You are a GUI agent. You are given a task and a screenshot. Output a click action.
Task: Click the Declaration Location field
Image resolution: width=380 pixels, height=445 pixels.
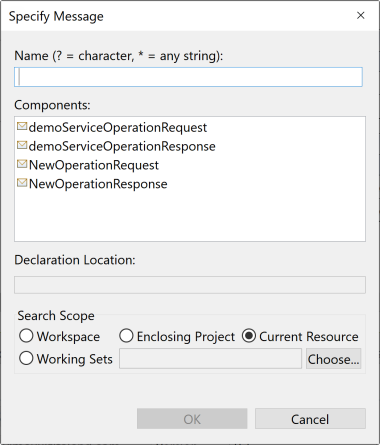[190, 285]
